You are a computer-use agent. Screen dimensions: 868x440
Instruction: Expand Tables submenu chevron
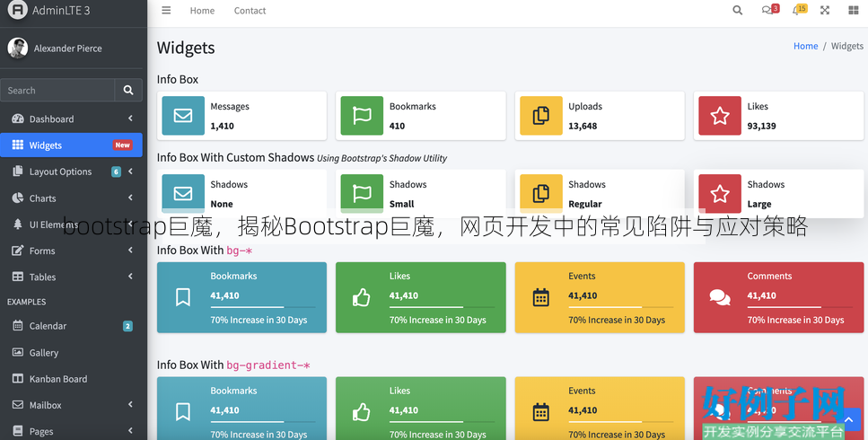130,277
